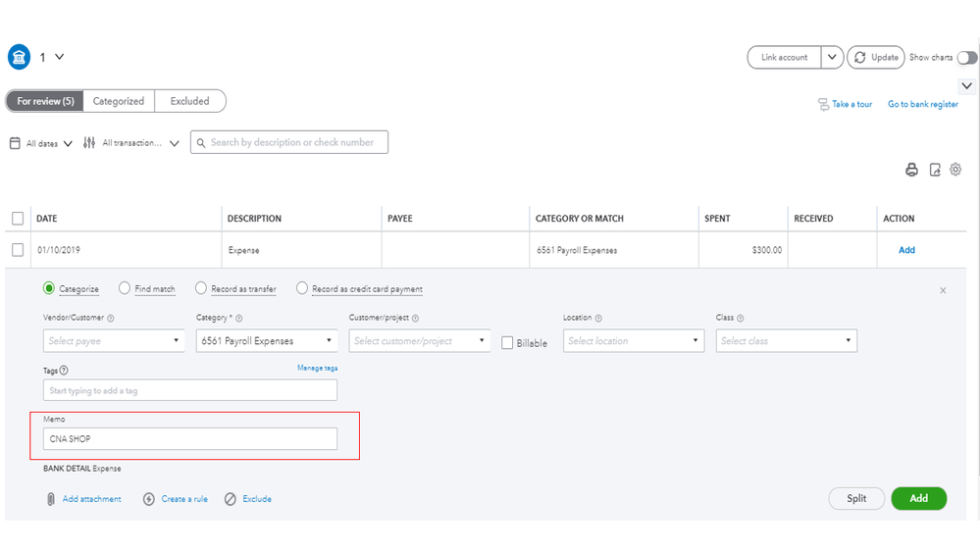980x551 pixels.
Task: Click the Memo text field
Action: (x=190, y=439)
